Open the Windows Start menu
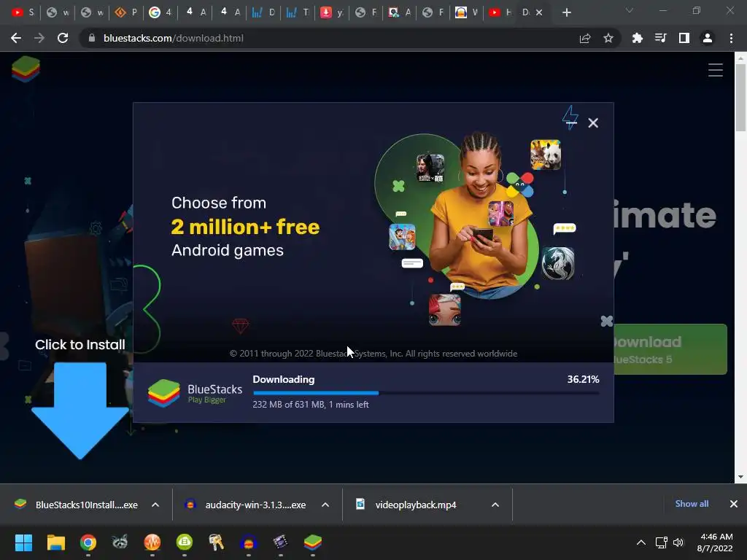Image resolution: width=747 pixels, height=560 pixels. pos(23,542)
